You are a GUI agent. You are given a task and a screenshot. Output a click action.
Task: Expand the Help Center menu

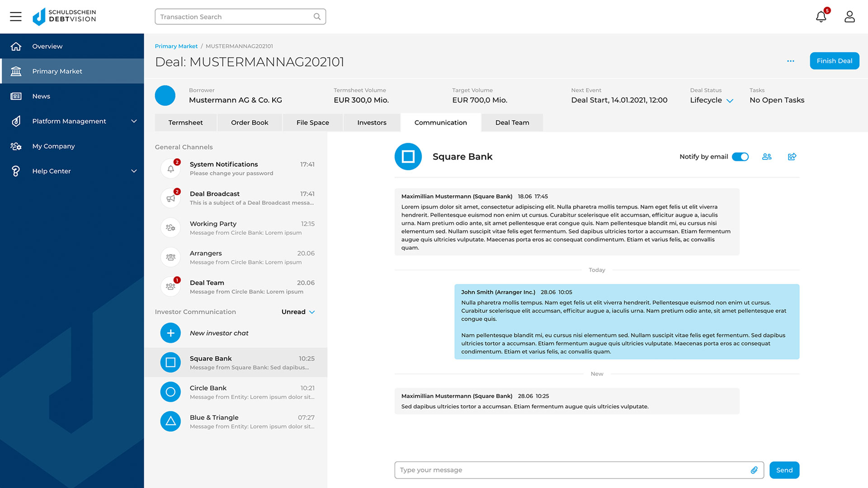134,171
